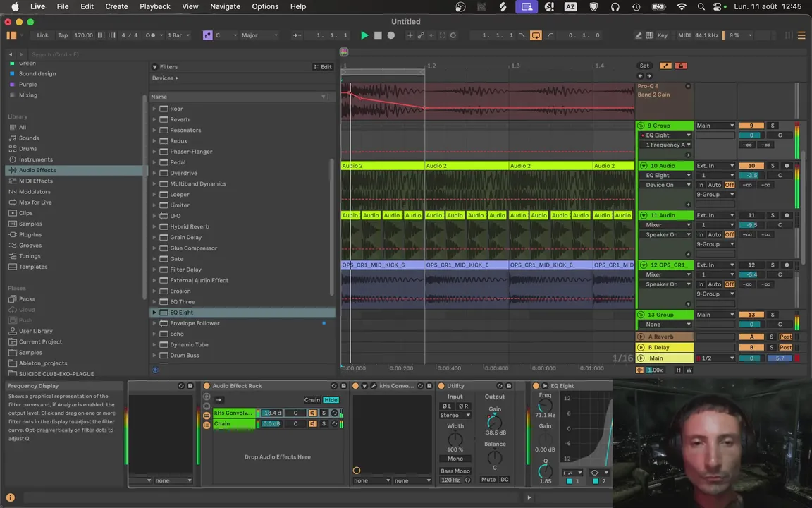The image size is (812, 508).
Task: Click the 170.00 tempo field
Action: click(x=83, y=35)
